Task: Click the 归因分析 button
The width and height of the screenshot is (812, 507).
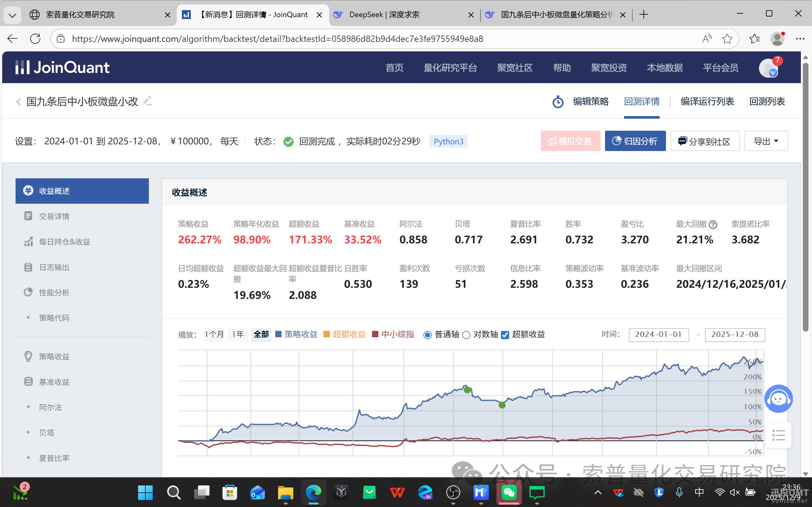Action: point(635,141)
